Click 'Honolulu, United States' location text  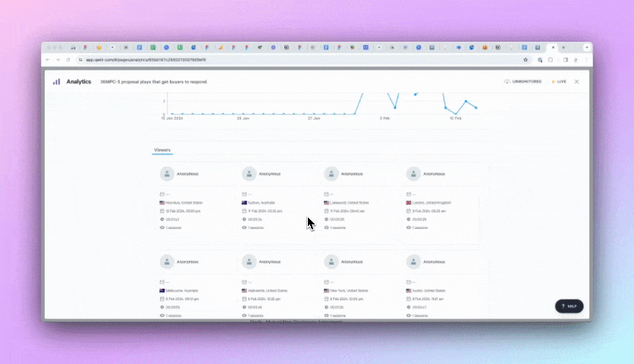(x=184, y=202)
